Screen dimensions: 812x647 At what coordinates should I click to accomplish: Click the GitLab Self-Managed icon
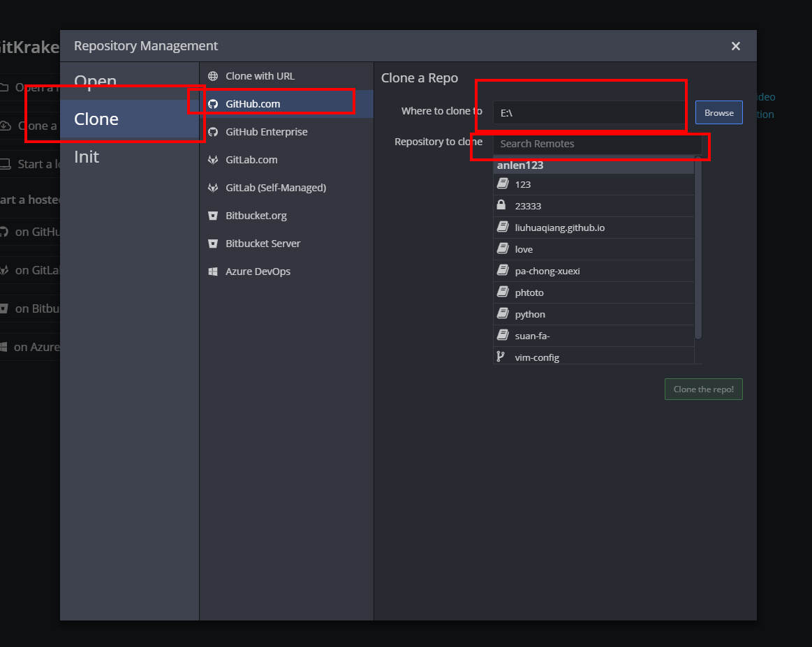[213, 188]
